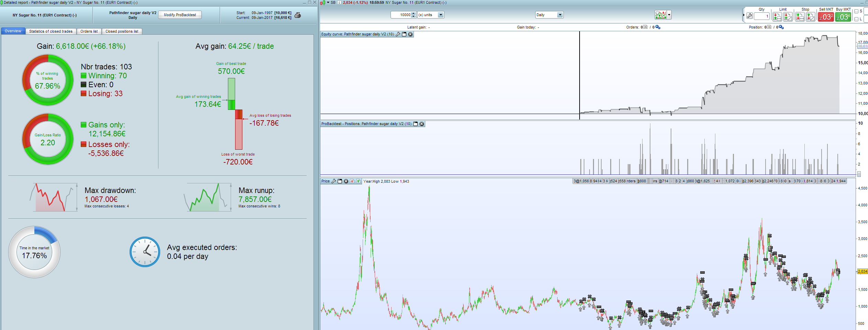868x330 pixels.
Task: Open position settings gears next to Position
Action: click(x=781, y=27)
